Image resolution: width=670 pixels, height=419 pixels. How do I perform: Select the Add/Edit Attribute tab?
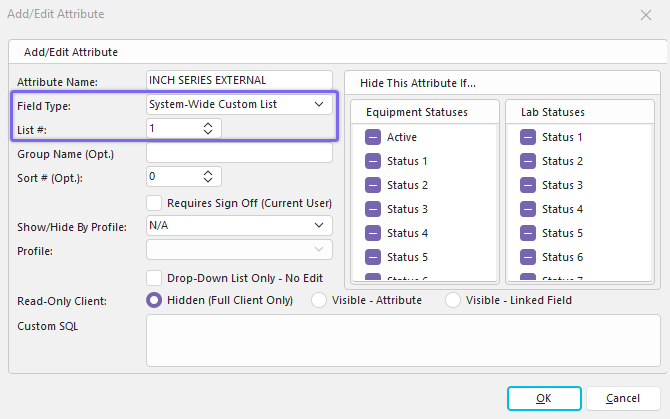71,51
